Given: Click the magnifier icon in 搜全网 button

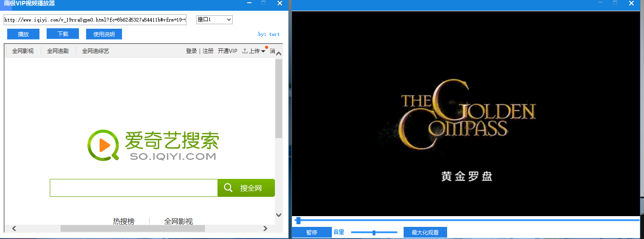Looking at the screenshot, I should tap(228, 188).
